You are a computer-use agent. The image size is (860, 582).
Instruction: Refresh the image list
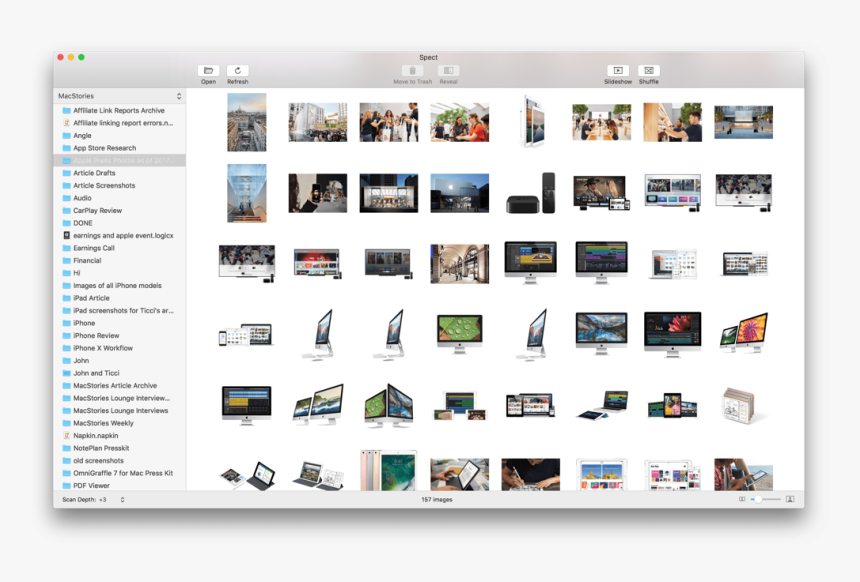coord(237,71)
